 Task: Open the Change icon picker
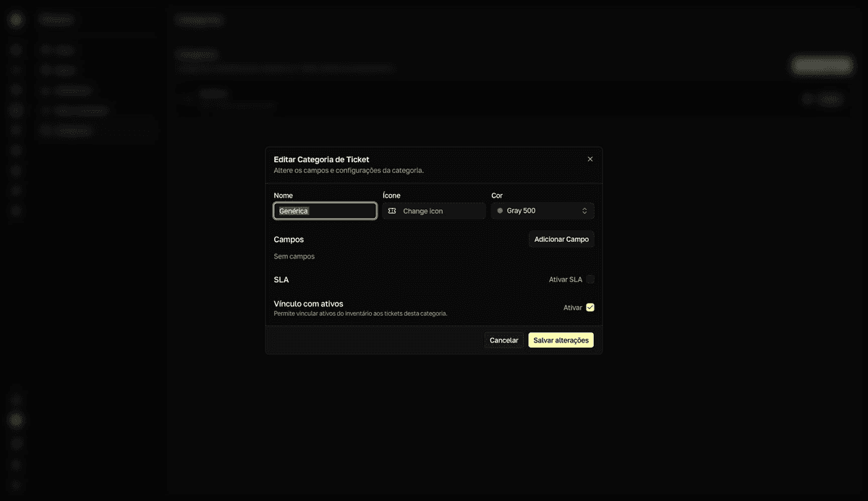tap(434, 211)
